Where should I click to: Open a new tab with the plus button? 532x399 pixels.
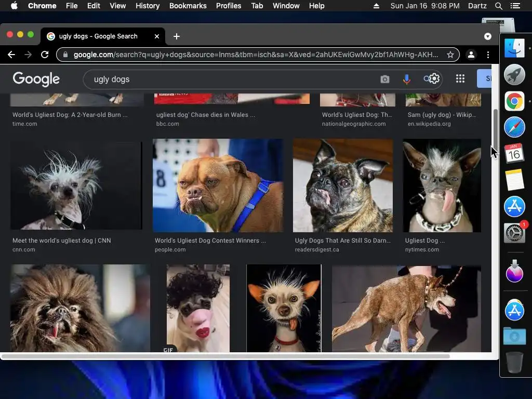[x=177, y=36]
